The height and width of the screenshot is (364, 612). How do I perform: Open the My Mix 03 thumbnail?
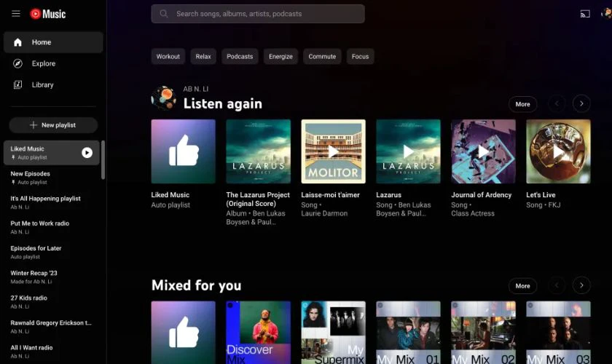(558, 333)
